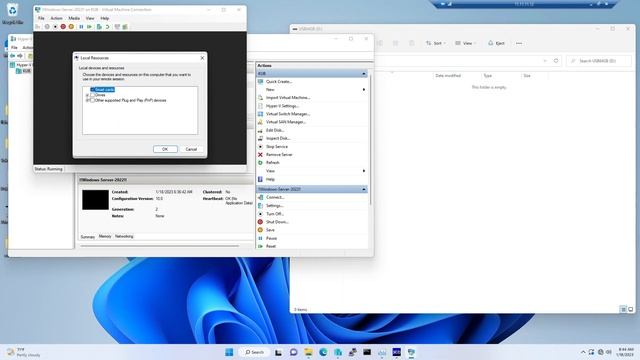Click the Pause toolbar icon in VM Connection
The width and height of the screenshot is (640, 360).
[81, 27]
